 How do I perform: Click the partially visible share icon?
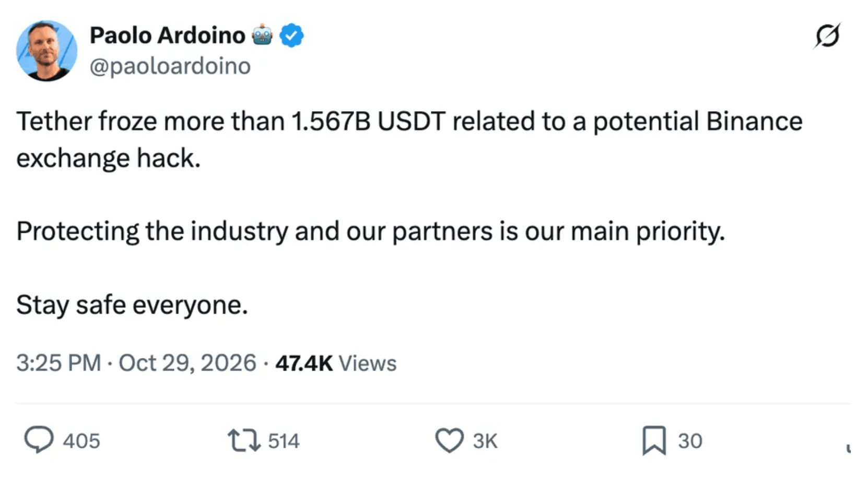coord(848,447)
